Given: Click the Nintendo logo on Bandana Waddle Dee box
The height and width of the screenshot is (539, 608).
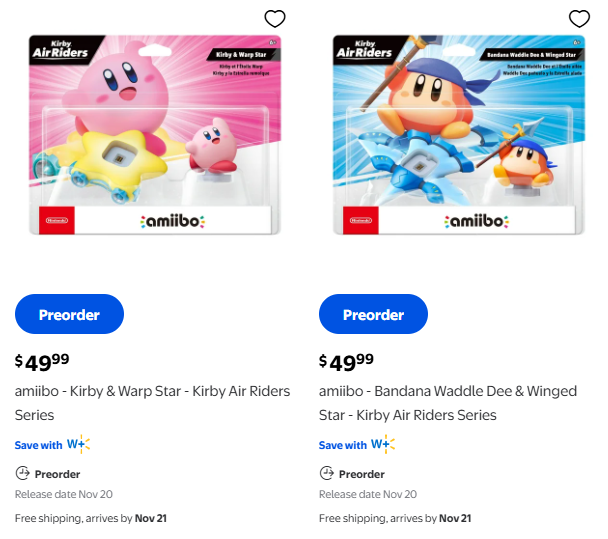Looking at the screenshot, I should click(x=359, y=221).
